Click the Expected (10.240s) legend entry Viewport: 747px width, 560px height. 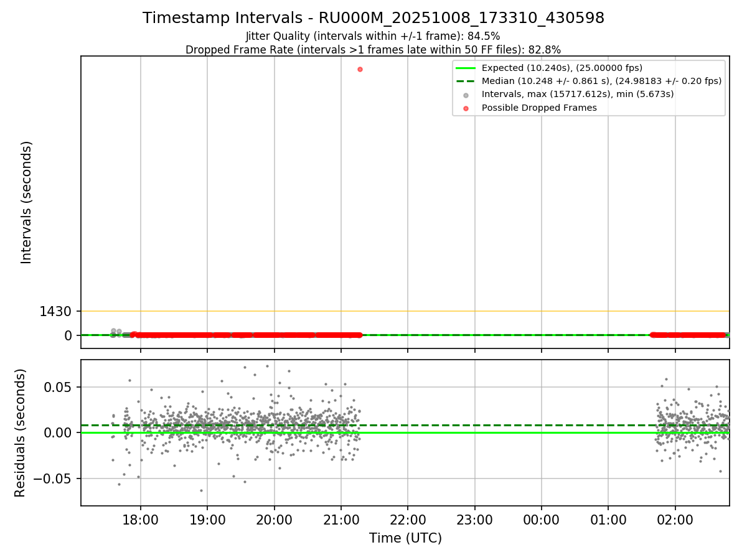point(562,68)
